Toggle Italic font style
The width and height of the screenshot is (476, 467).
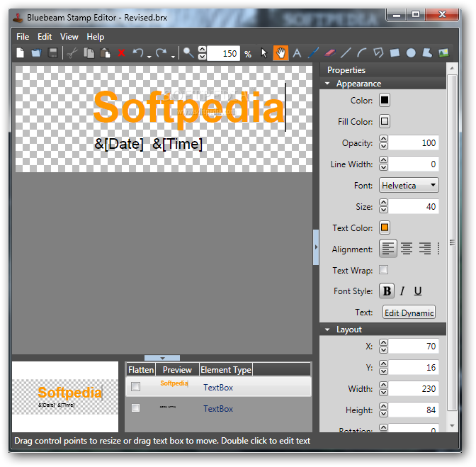[x=402, y=291]
